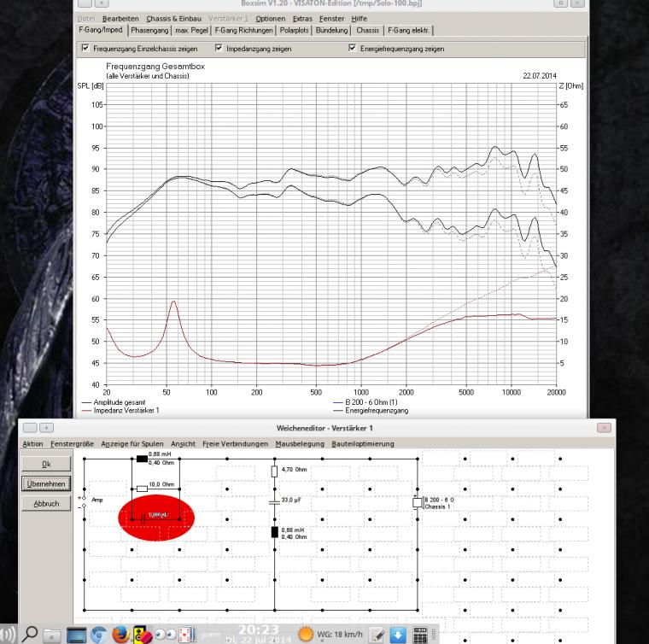Image resolution: width=649 pixels, height=644 pixels.
Task: Click the 4,70 Ohm resistor symbol
Action: coord(274,471)
